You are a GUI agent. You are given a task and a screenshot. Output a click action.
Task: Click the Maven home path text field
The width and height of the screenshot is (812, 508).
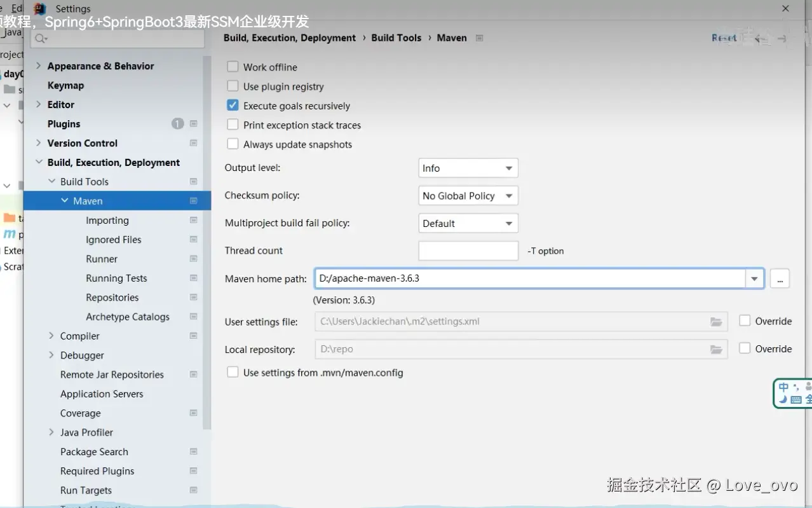tap(530, 278)
